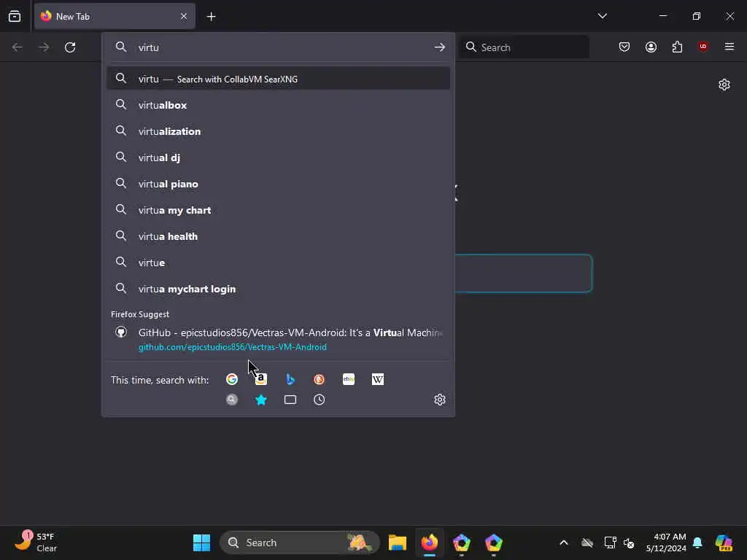Image resolution: width=747 pixels, height=560 pixels.
Task: Open the Firefox application menu
Action: 729,47
